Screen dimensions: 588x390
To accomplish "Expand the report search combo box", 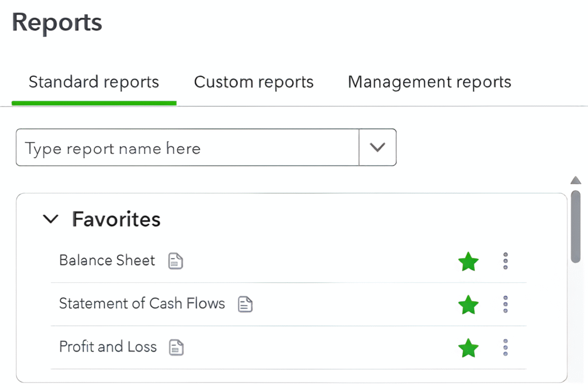I will pyautogui.click(x=377, y=147).
